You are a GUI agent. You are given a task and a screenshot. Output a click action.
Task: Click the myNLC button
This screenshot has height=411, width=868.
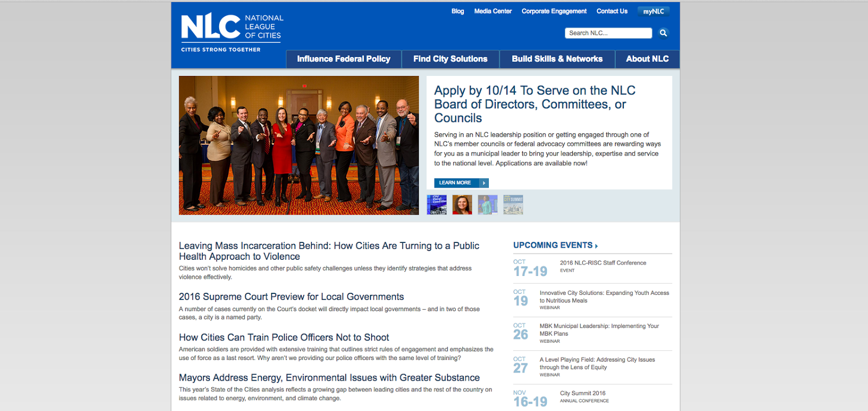point(653,11)
